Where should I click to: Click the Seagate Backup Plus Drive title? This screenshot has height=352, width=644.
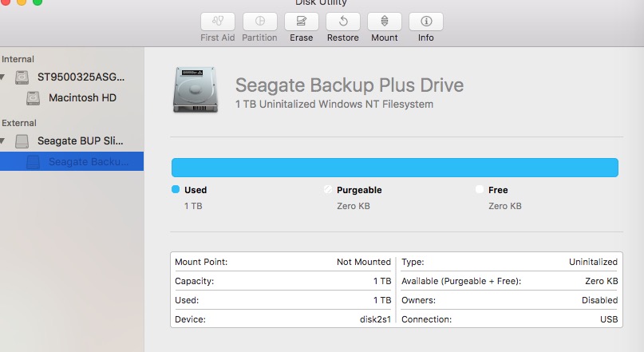pos(349,86)
